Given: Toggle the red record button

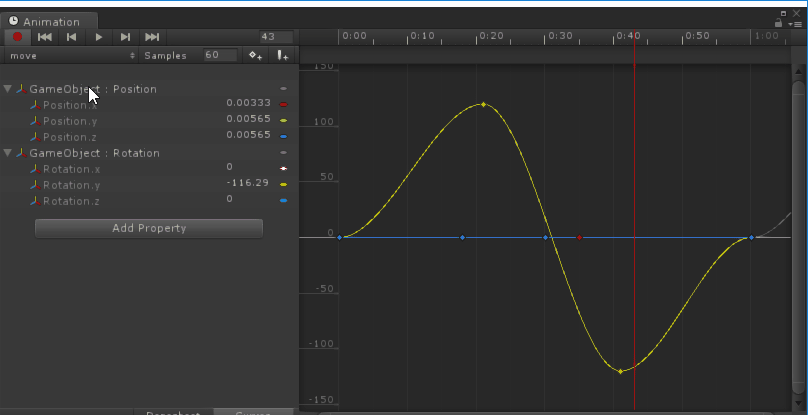Looking at the screenshot, I should (x=18, y=37).
